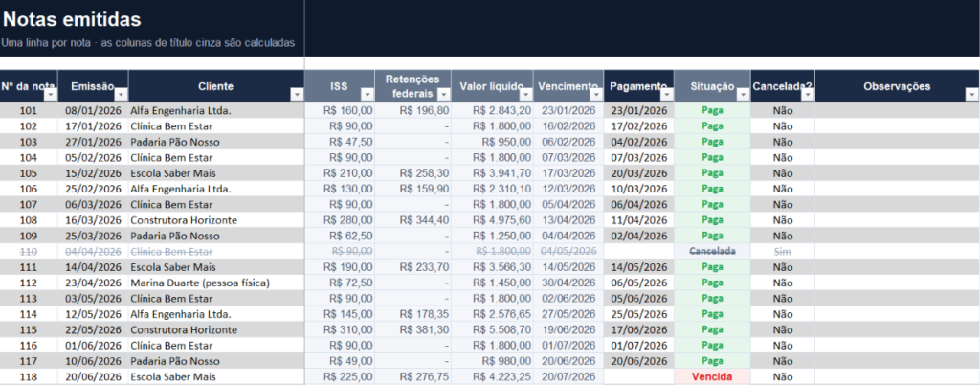Open the Situação filter dropdown
This screenshot has height=385, width=980.
pyautogui.click(x=743, y=95)
